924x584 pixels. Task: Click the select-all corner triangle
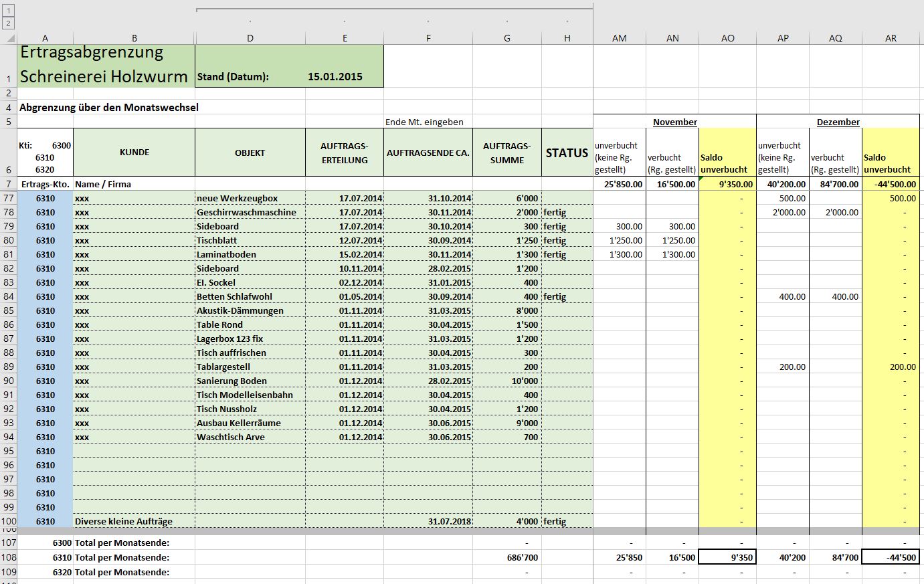click(8, 38)
